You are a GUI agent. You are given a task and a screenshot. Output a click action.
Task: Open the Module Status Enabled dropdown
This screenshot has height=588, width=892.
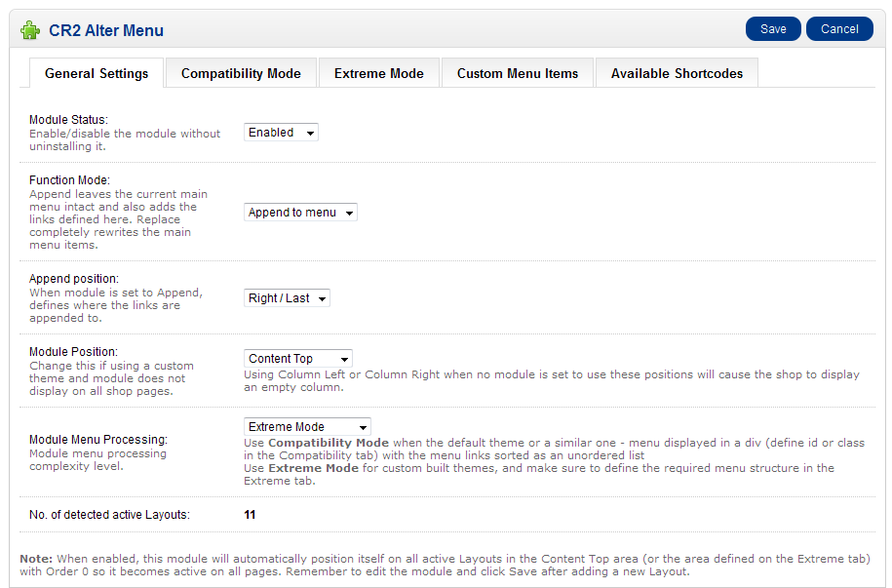pyautogui.click(x=281, y=133)
